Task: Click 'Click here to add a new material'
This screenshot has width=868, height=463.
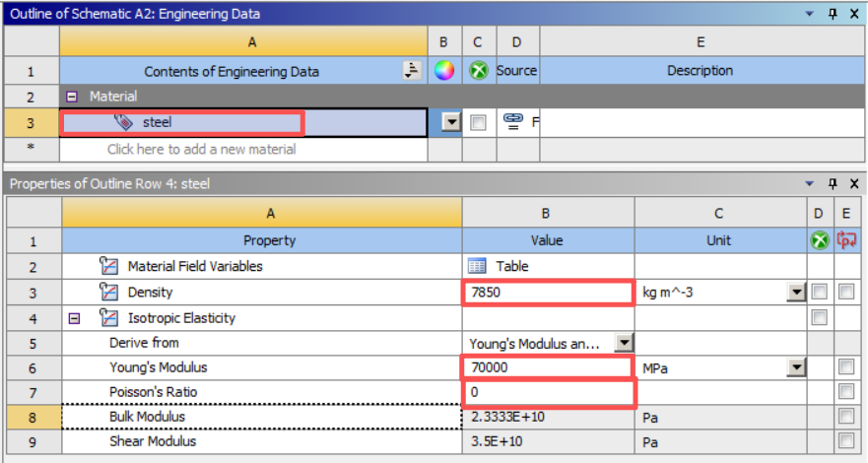Action: click(202, 150)
